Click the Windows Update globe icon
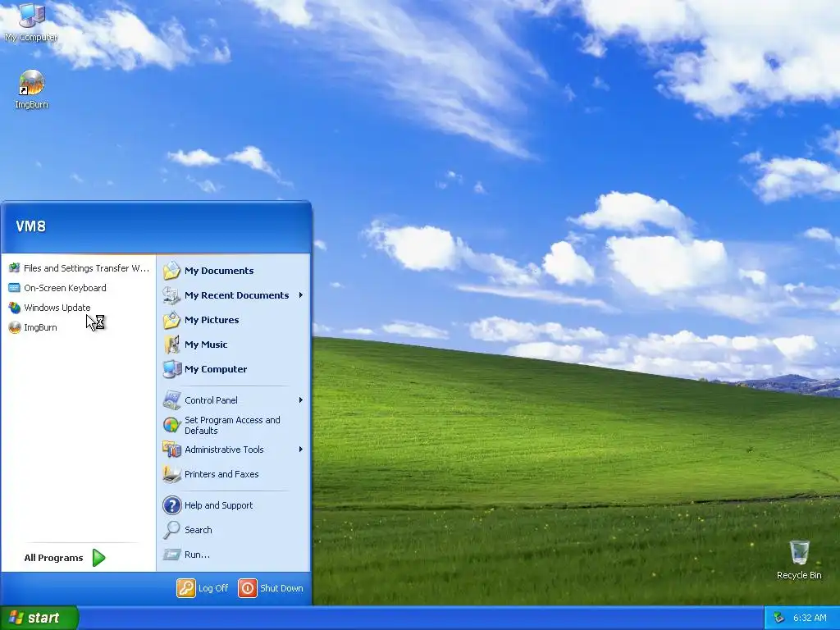 tap(15, 308)
